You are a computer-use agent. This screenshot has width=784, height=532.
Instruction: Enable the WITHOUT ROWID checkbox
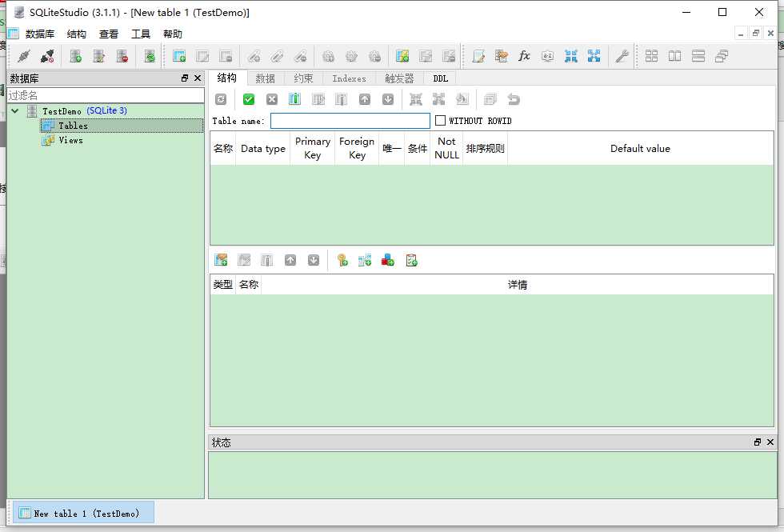pos(440,121)
